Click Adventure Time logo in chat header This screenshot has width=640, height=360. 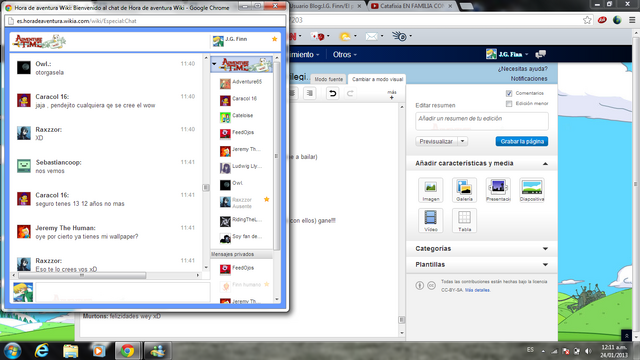40,41
